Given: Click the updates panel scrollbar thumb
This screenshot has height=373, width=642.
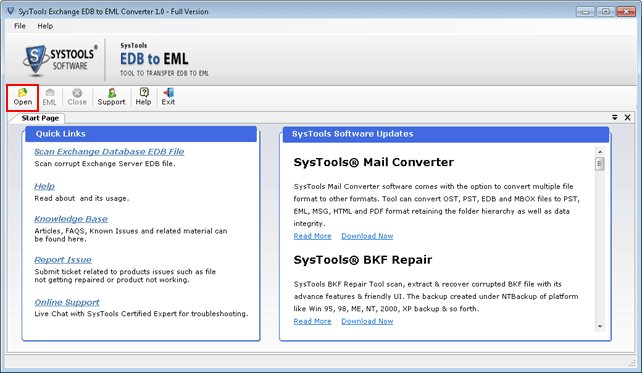Looking at the screenshot, I should 600,164.
